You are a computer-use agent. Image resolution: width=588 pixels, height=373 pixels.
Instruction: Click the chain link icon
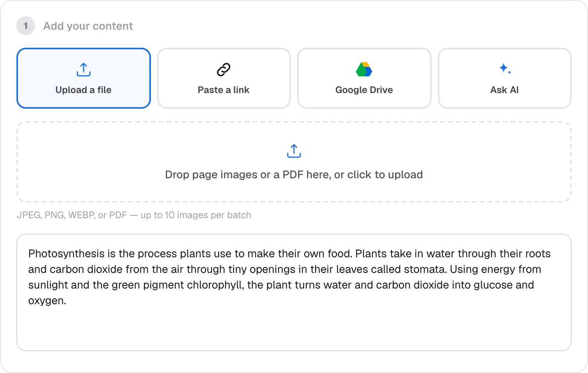[x=224, y=70]
